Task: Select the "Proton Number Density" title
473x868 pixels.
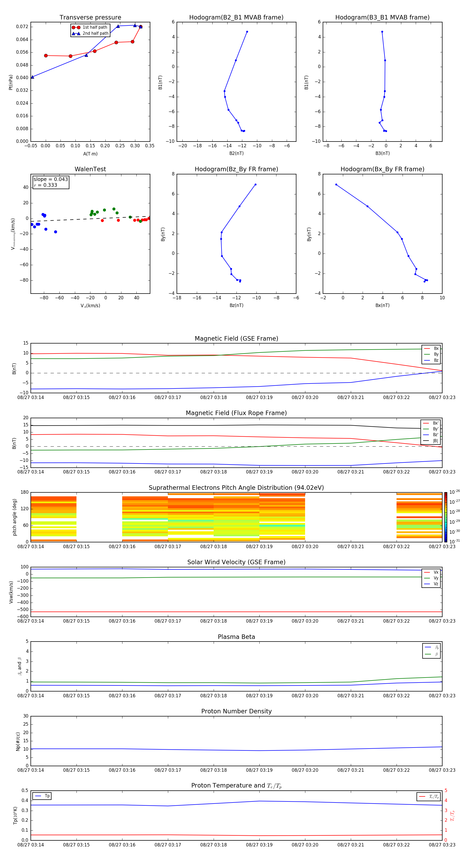Action: [x=236, y=711]
